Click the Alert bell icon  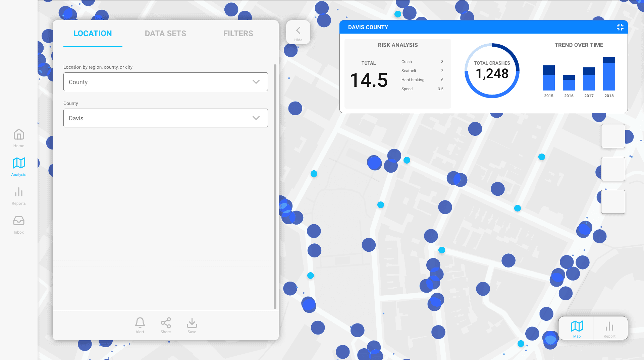coord(140,323)
